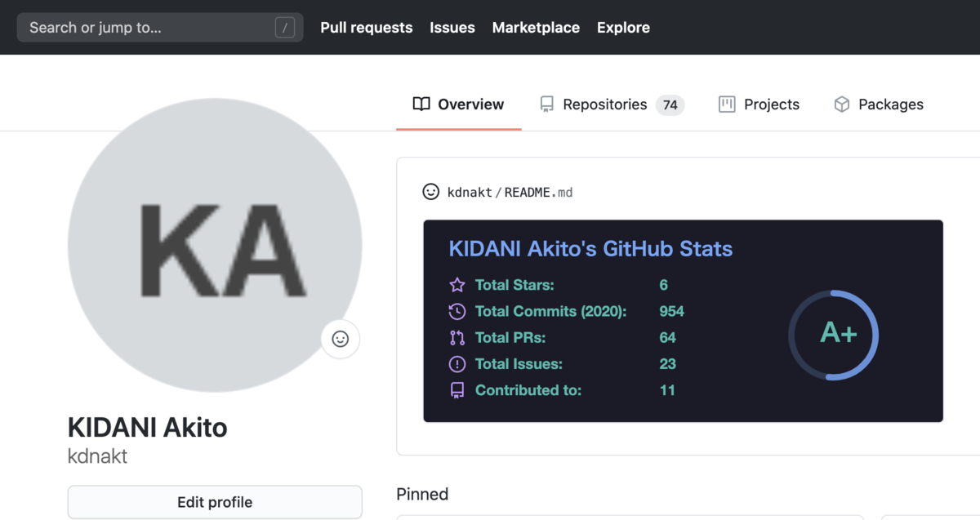Open the Projects tab
Image resolution: width=980 pixels, height=520 pixels.
tap(759, 104)
